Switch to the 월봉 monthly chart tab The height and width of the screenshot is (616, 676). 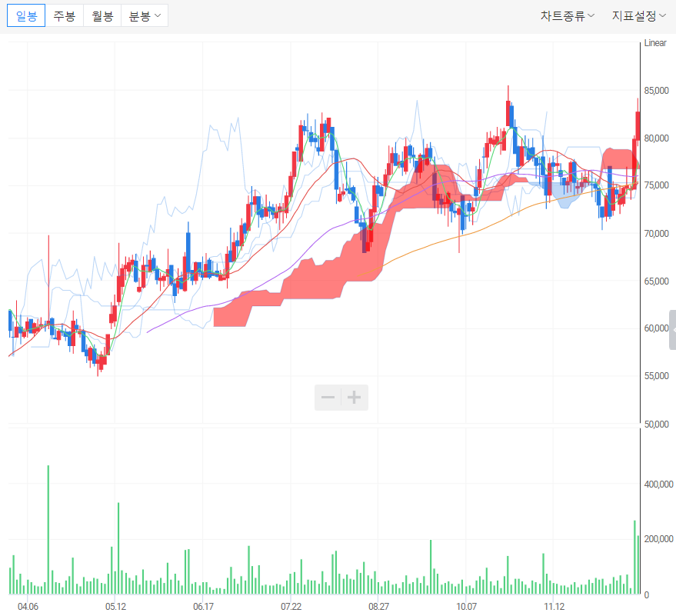102,16
